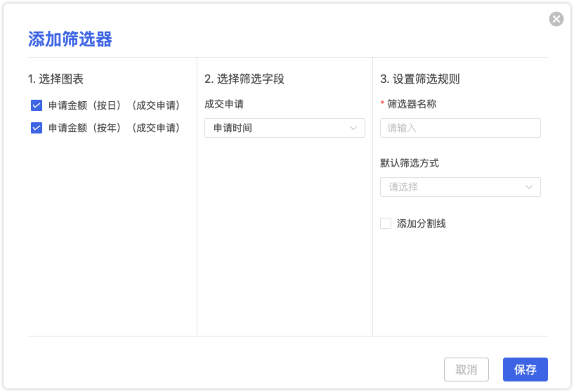Uncheck the 申请金额（按日）checkbox

coord(37,105)
